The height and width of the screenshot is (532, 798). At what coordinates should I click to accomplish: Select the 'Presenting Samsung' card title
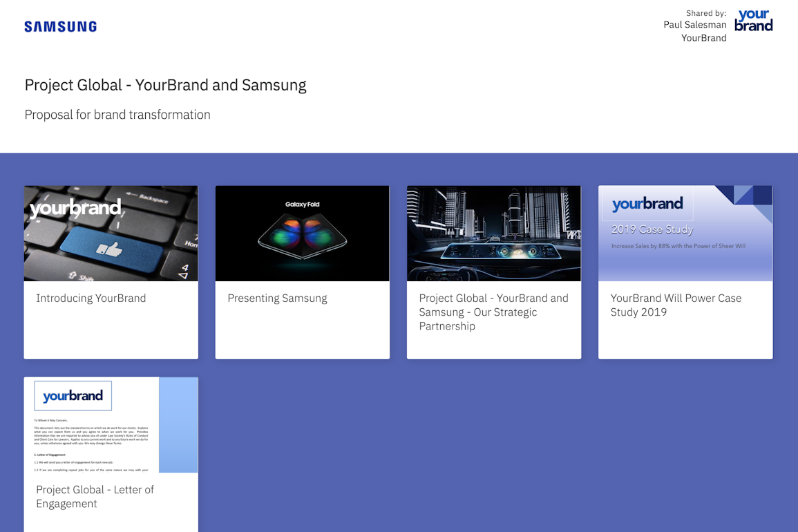pyautogui.click(x=277, y=298)
